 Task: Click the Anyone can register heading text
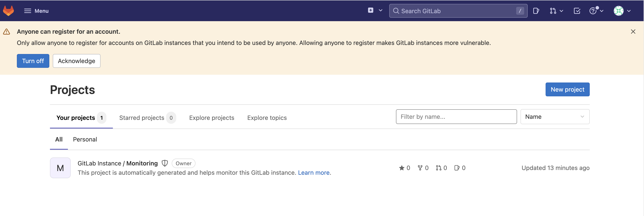click(x=69, y=32)
